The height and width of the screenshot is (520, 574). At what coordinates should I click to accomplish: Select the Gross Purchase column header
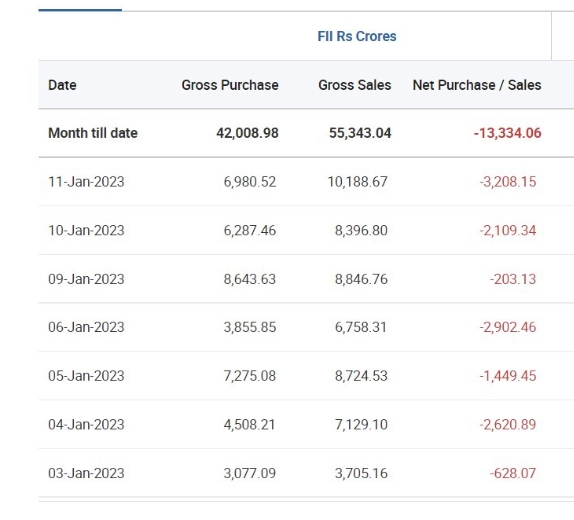[230, 85]
